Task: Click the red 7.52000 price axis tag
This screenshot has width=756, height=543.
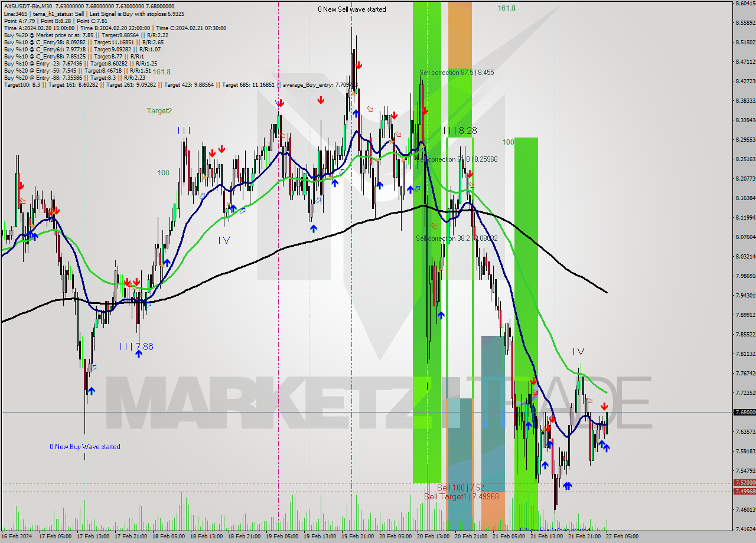Action: pos(744,483)
